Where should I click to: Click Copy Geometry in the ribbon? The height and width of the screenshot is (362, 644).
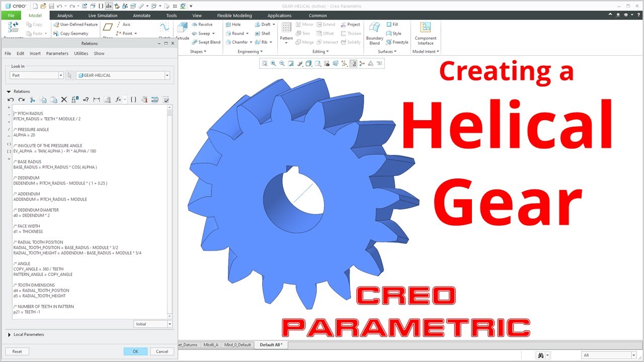point(70,33)
